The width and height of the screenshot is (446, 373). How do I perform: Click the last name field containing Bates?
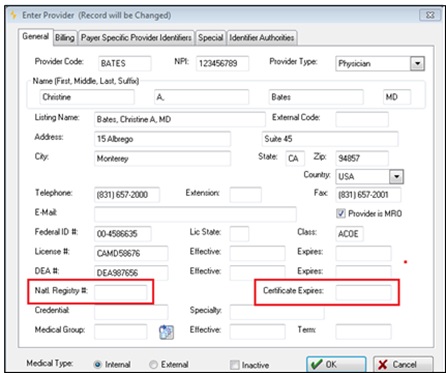coord(316,97)
